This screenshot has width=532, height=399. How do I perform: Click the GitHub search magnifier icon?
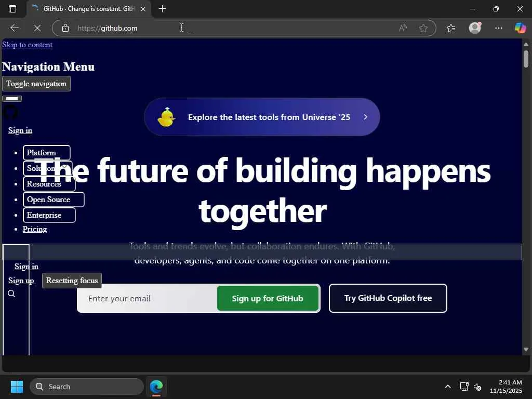click(11, 294)
